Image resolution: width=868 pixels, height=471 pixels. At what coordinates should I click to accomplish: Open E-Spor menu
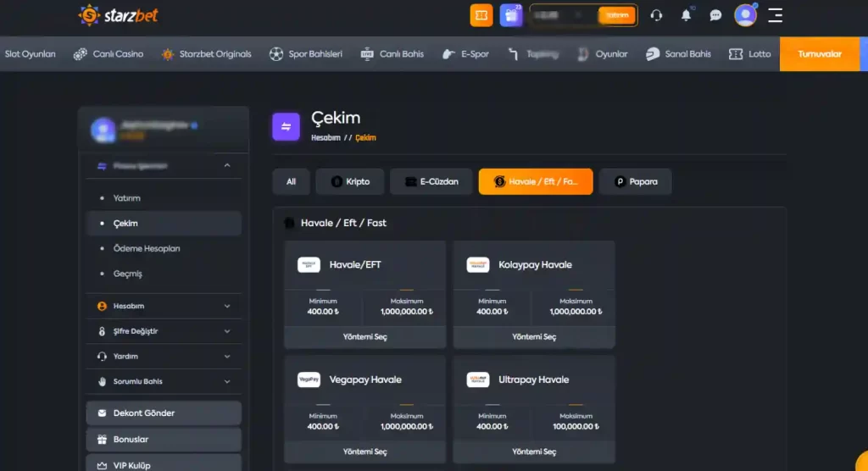pos(465,53)
